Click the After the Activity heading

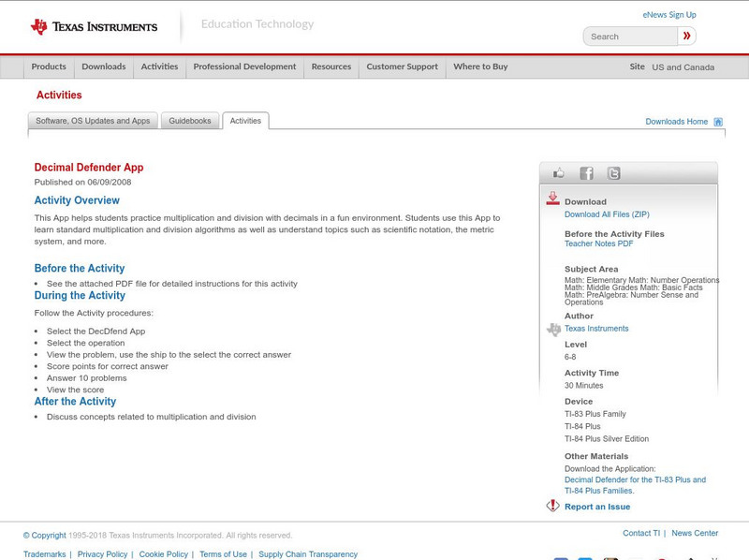75,402
